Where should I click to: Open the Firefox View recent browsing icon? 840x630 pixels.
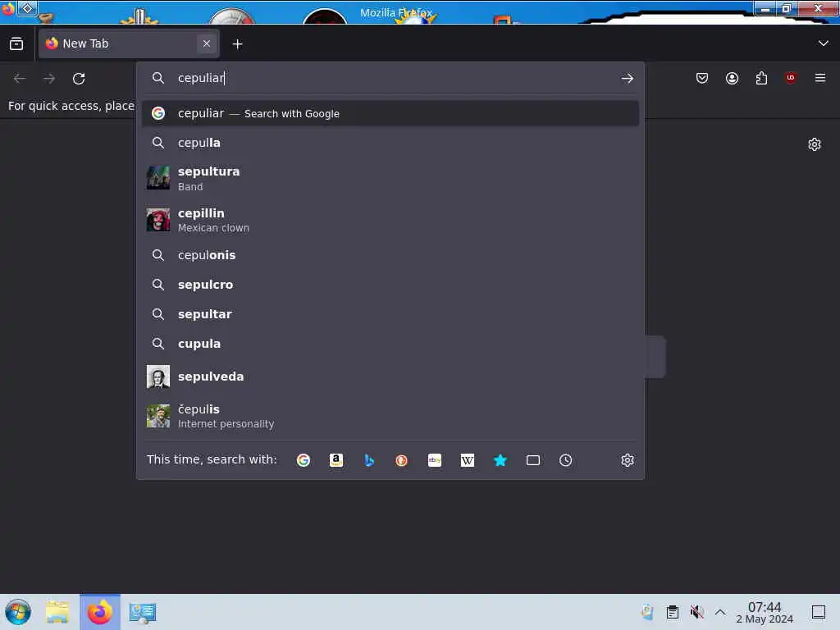tap(16, 44)
